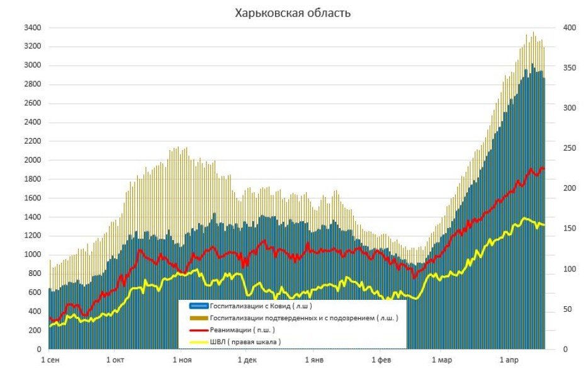Click the 1 дек date label

click(x=247, y=360)
